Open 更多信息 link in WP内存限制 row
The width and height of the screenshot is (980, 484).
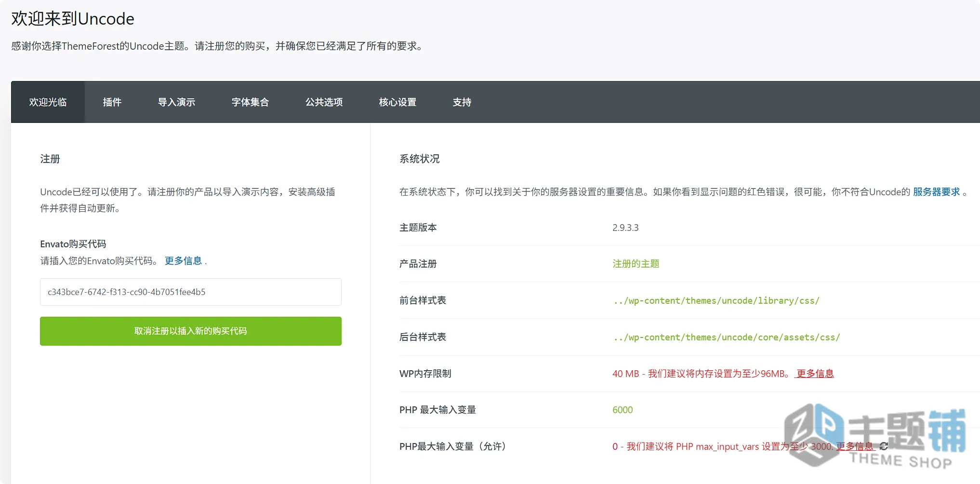tap(814, 374)
